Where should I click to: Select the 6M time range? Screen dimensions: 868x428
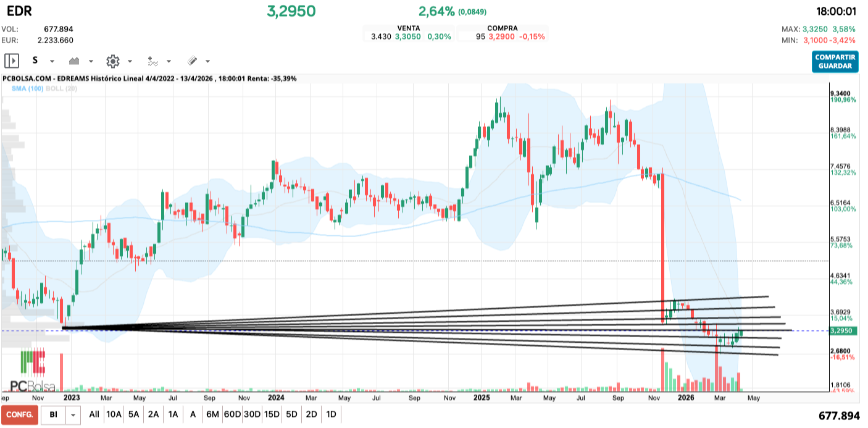point(212,414)
